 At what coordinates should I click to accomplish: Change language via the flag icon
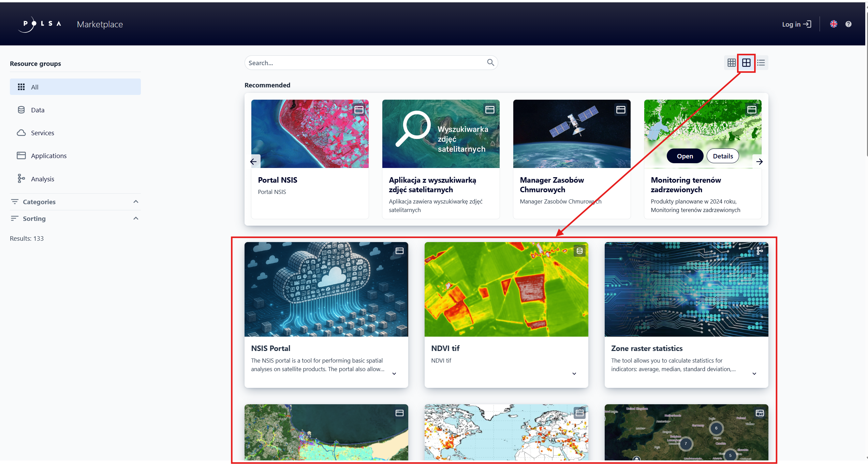[x=834, y=24]
